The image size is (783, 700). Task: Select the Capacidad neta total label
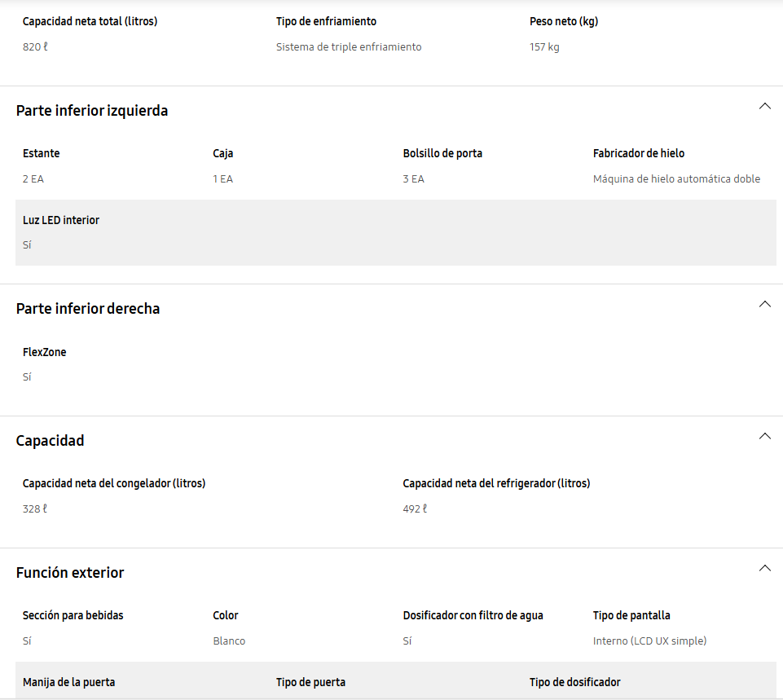90,21
